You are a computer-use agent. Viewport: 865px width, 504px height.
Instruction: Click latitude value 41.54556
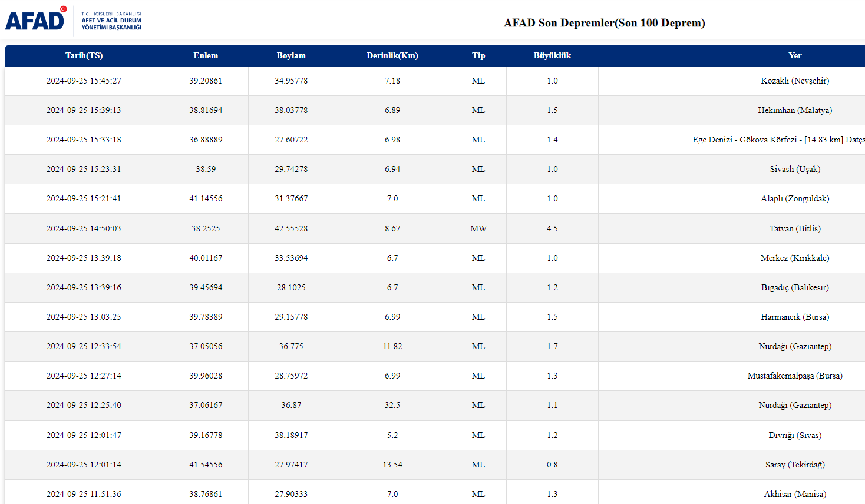pyautogui.click(x=206, y=465)
